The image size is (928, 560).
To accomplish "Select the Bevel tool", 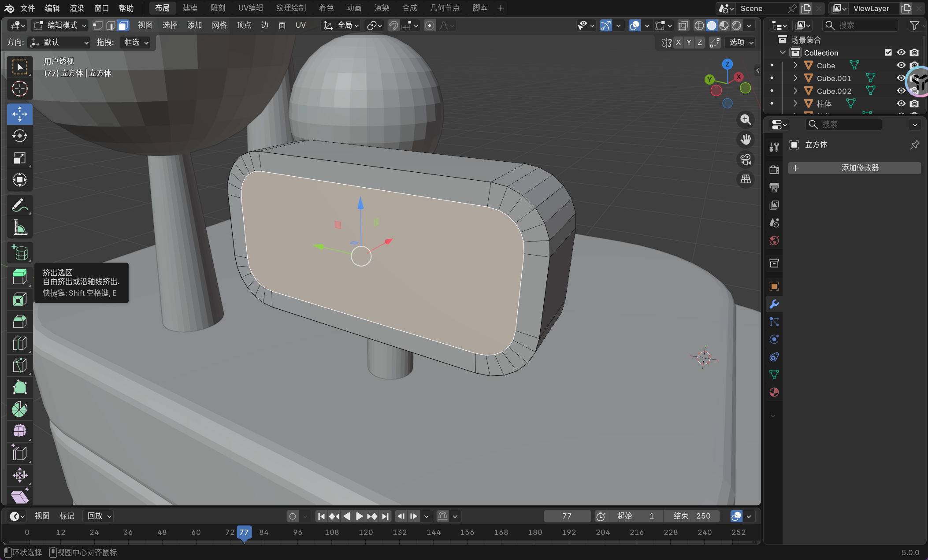I will click(x=19, y=321).
